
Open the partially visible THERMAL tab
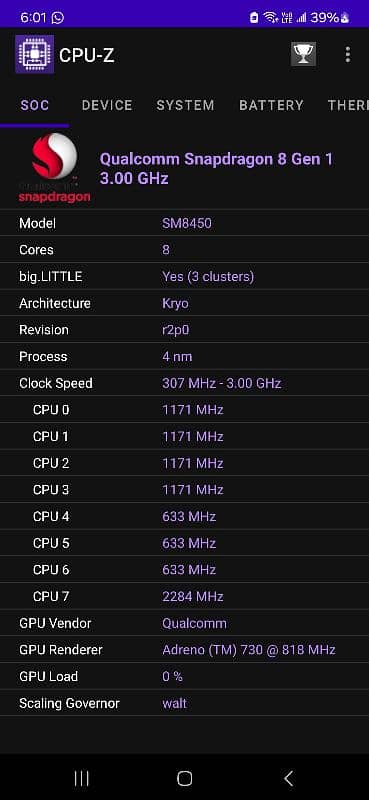(348, 105)
